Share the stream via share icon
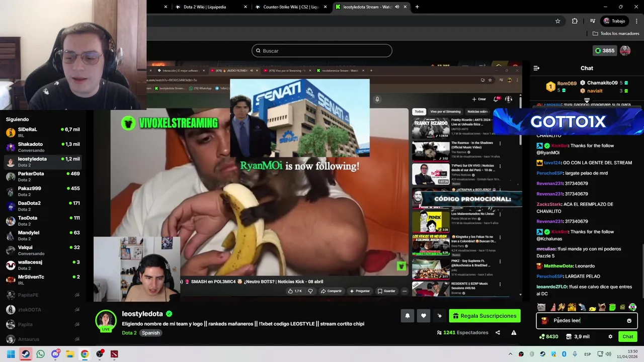Image resolution: width=644 pixels, height=362 pixels. coord(498,332)
